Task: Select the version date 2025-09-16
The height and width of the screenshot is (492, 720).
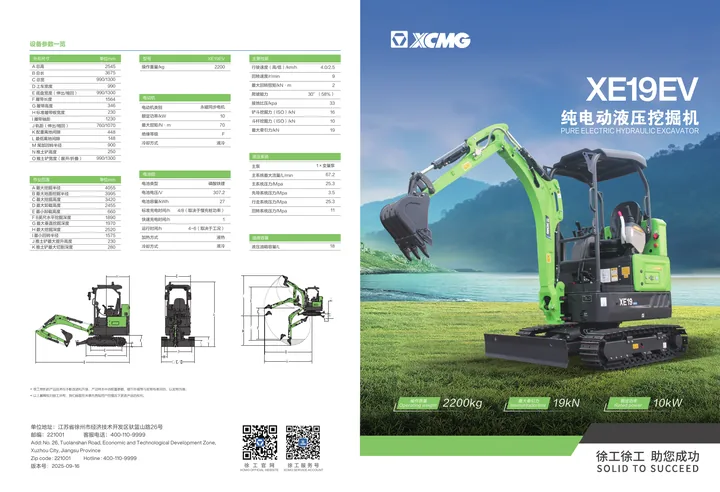Action: (x=65, y=466)
